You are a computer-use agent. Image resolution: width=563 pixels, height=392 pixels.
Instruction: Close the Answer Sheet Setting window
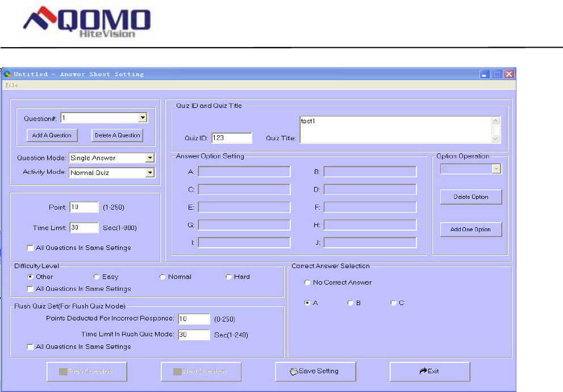pyautogui.click(x=509, y=74)
